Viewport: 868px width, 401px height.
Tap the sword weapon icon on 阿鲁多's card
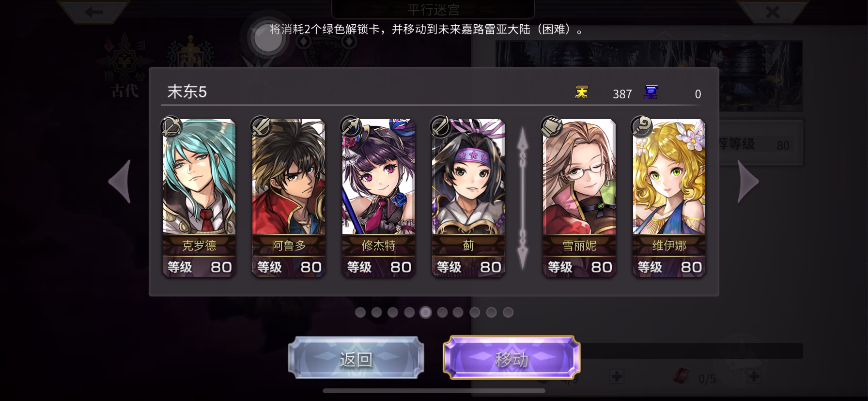tap(261, 127)
